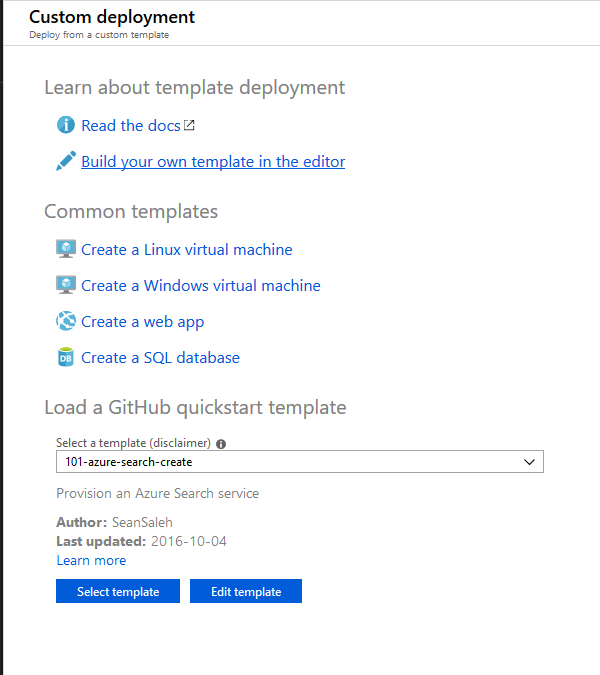Viewport: 600px width, 675px height.
Task: Click the disclaimer info icon
Action: (x=221, y=444)
